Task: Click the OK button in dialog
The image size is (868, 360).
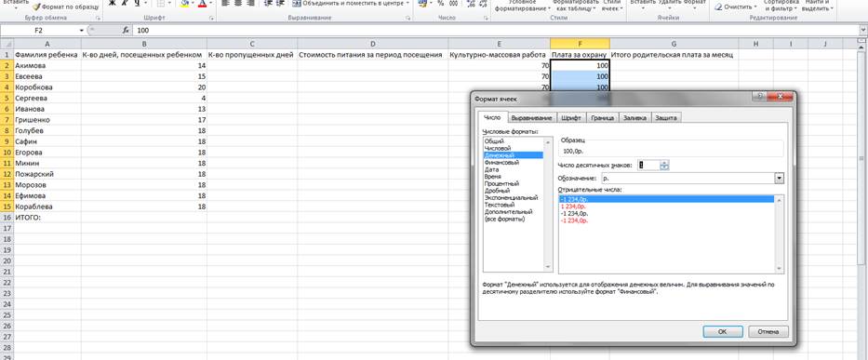Action: click(x=723, y=331)
